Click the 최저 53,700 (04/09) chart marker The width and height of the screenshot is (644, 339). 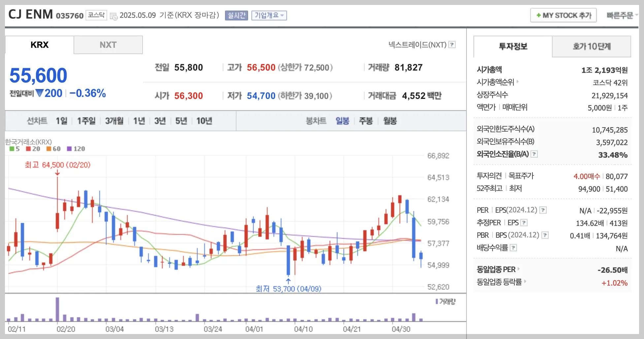click(288, 289)
